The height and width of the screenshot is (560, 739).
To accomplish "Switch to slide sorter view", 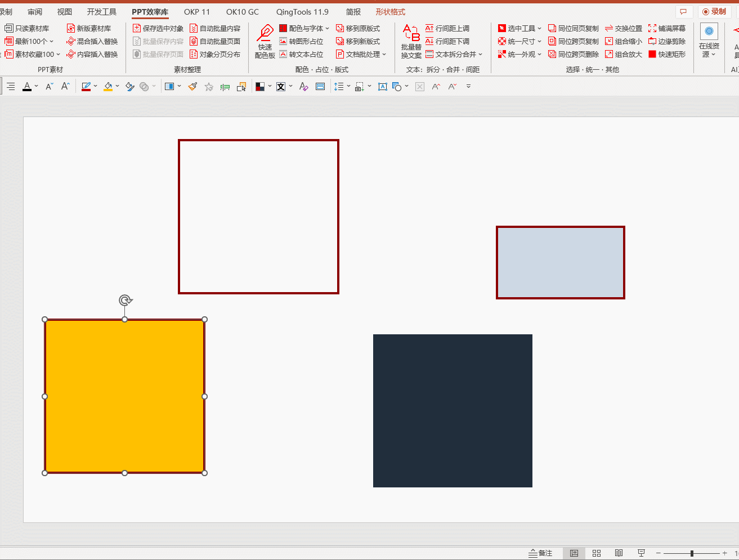I will [597, 553].
